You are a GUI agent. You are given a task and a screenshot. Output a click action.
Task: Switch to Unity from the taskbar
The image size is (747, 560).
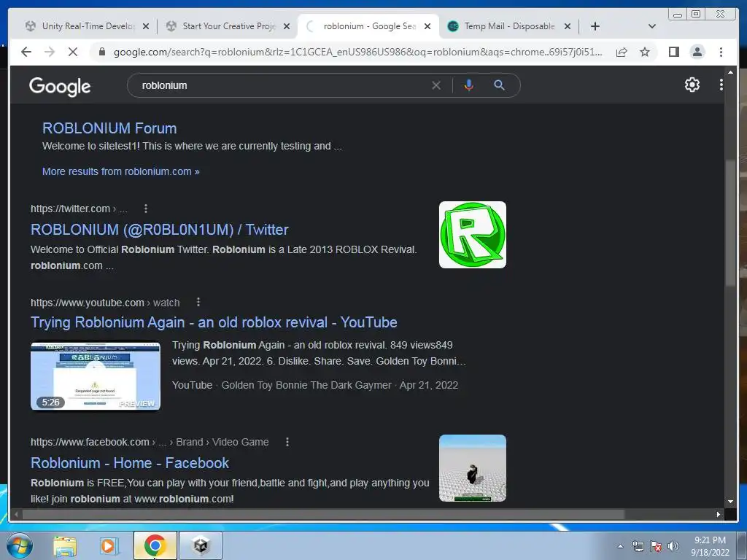tap(201, 545)
